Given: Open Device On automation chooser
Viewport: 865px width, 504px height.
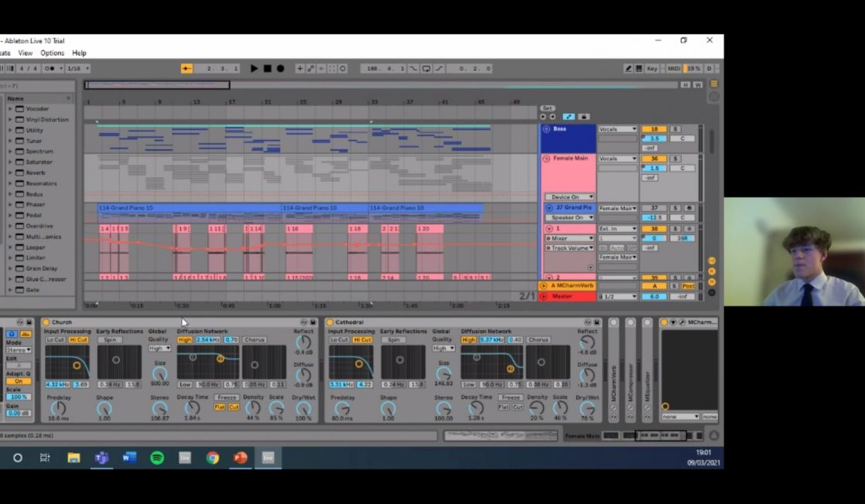Looking at the screenshot, I should (x=569, y=197).
